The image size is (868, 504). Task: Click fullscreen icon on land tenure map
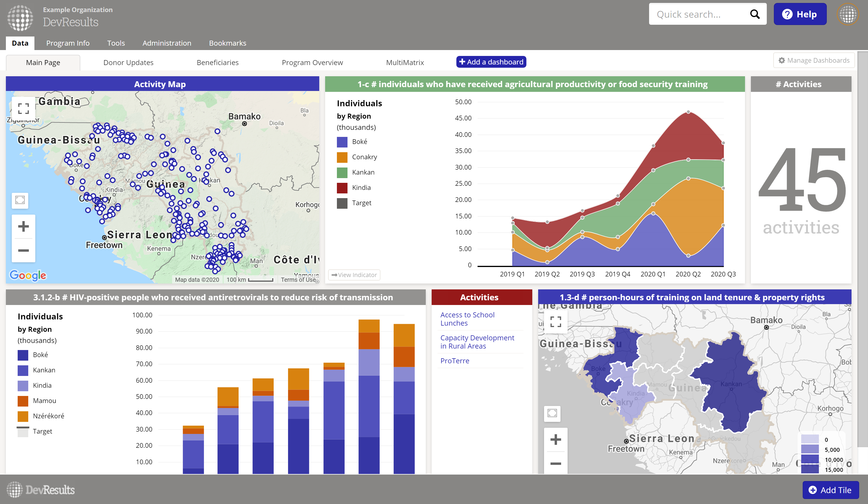555,322
